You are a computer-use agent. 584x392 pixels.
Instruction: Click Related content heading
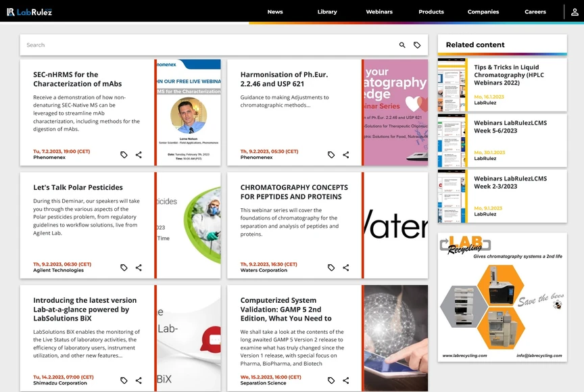[x=475, y=45]
